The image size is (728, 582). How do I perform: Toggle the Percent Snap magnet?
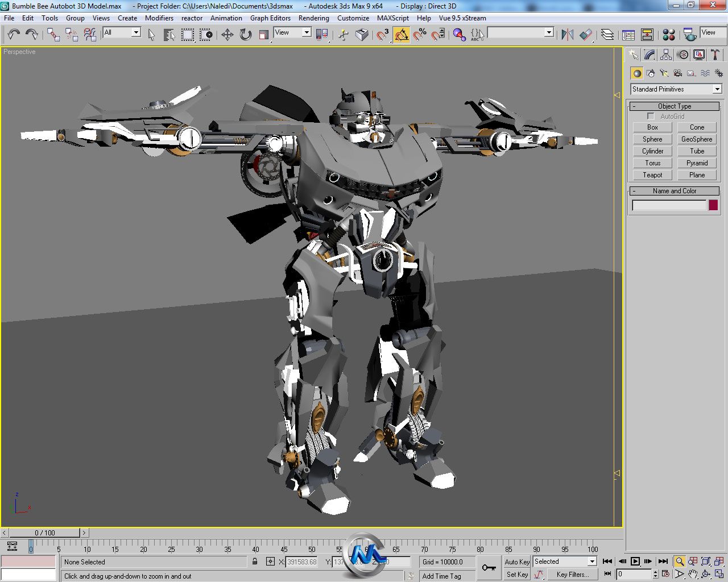(x=420, y=35)
